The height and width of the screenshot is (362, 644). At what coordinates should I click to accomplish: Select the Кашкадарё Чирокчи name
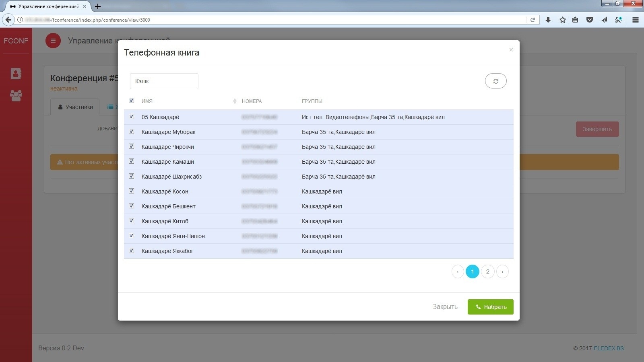tap(168, 147)
